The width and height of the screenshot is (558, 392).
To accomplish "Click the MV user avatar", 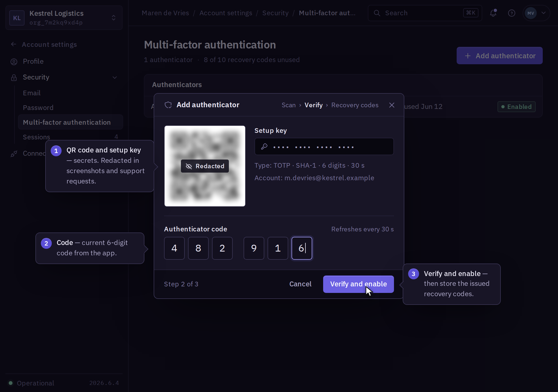I will click(x=531, y=13).
